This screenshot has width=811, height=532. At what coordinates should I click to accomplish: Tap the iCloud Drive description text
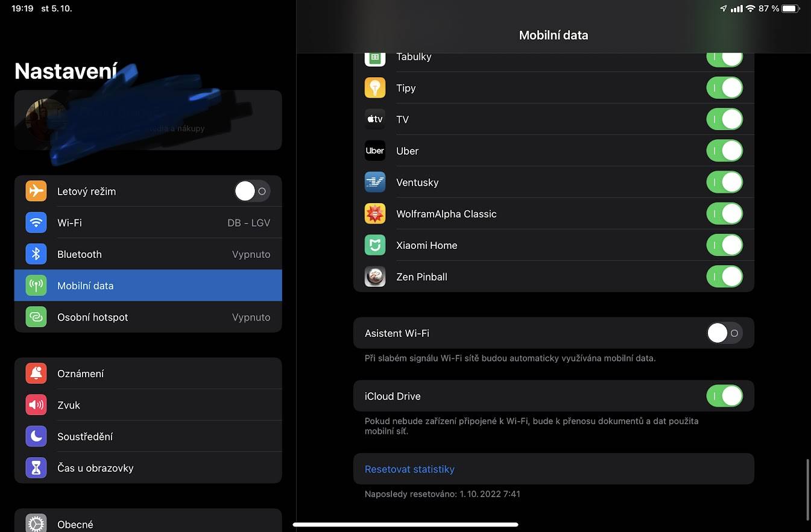(x=531, y=426)
